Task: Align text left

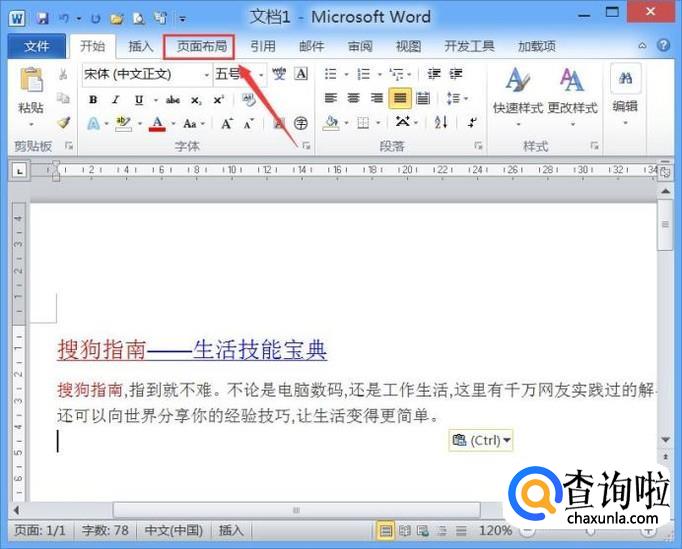Action: tap(331, 98)
